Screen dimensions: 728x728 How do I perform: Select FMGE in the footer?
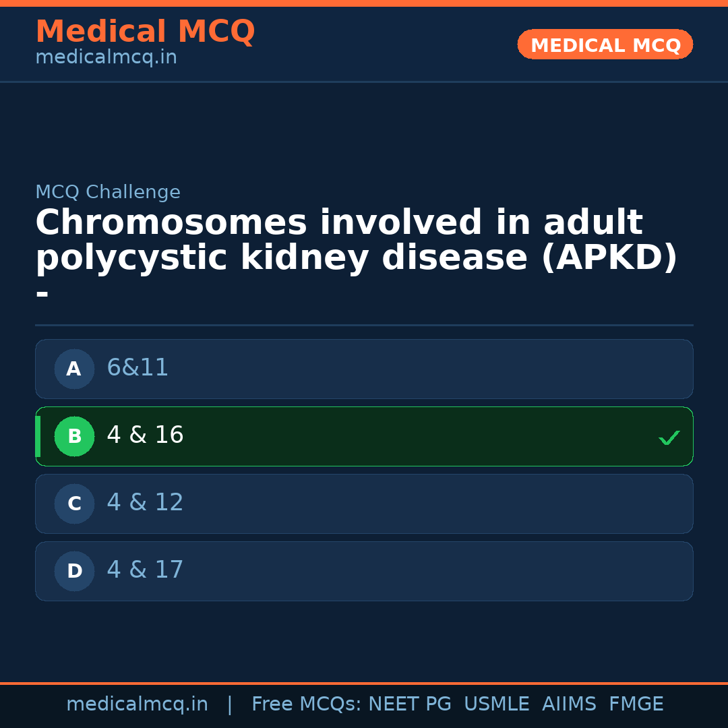(x=636, y=704)
